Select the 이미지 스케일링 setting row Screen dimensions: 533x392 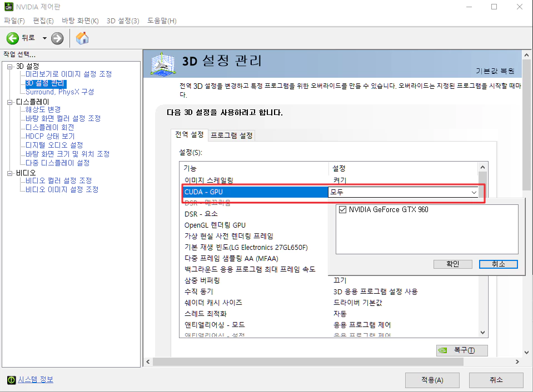pos(329,180)
